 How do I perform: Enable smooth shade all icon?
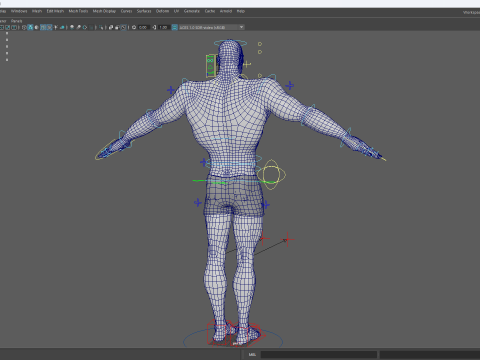[x=30, y=27]
